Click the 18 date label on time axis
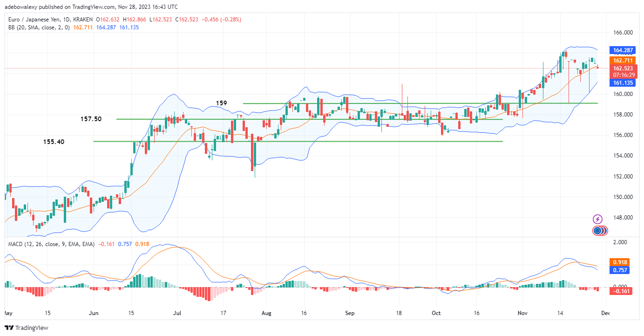 pyautogui.click(x=400, y=314)
